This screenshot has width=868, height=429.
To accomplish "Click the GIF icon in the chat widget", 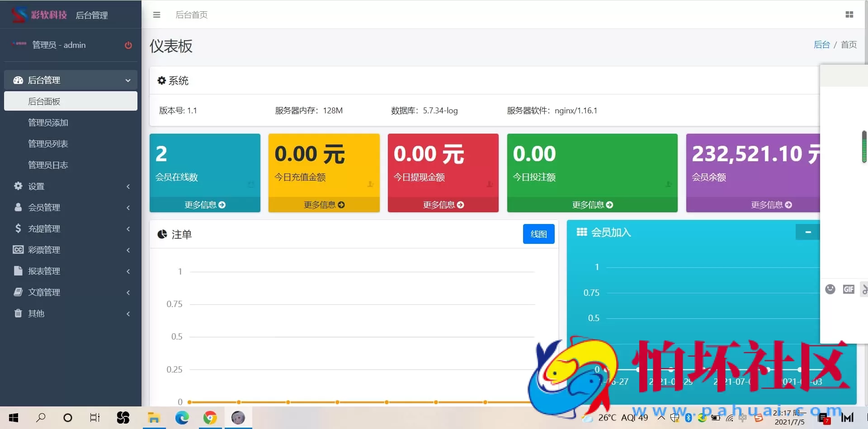I will pyautogui.click(x=849, y=289).
